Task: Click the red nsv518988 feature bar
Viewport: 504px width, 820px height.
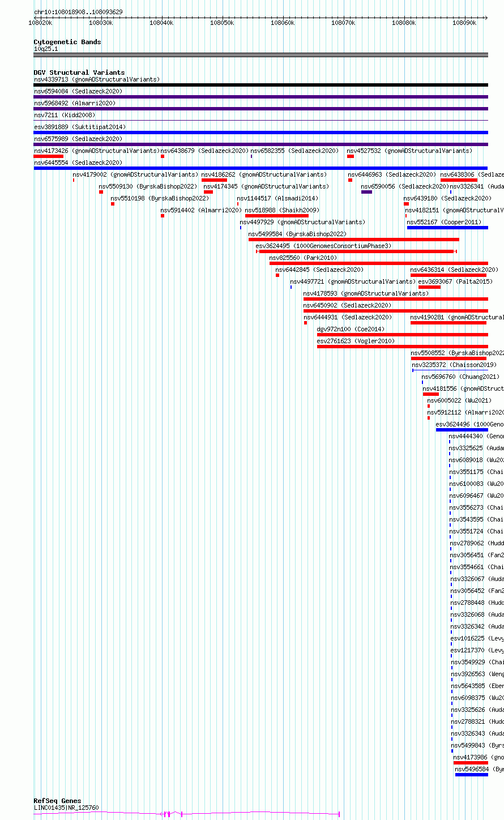Action: (x=277, y=216)
